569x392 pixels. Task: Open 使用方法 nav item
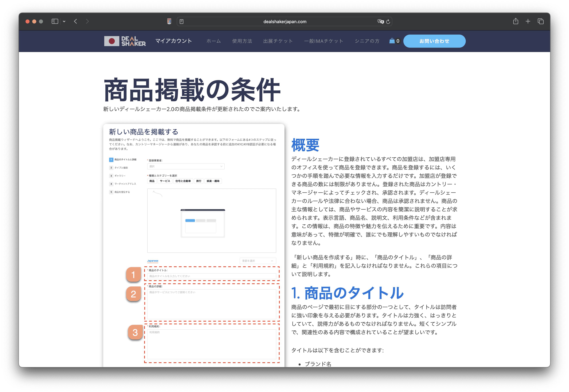coord(242,41)
